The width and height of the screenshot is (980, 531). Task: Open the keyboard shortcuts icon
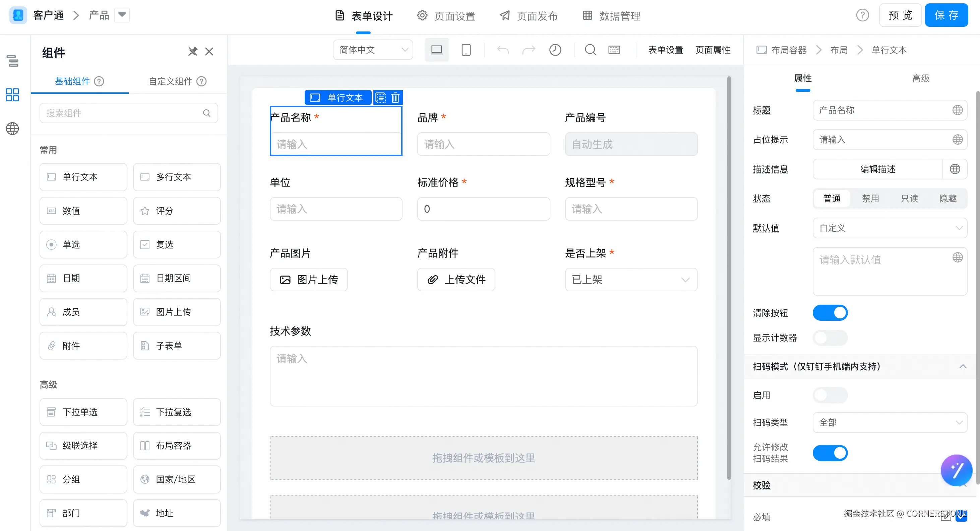(x=614, y=50)
